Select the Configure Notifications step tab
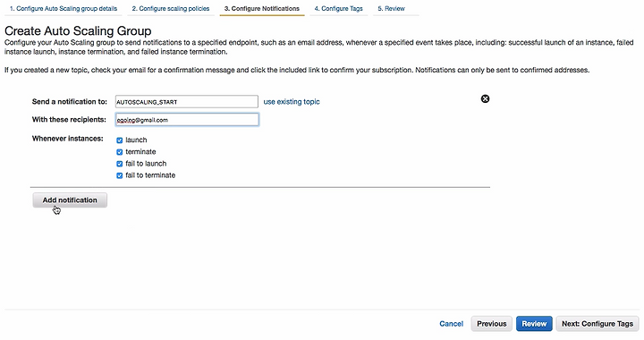The height and width of the screenshot is (340, 644). click(x=262, y=9)
